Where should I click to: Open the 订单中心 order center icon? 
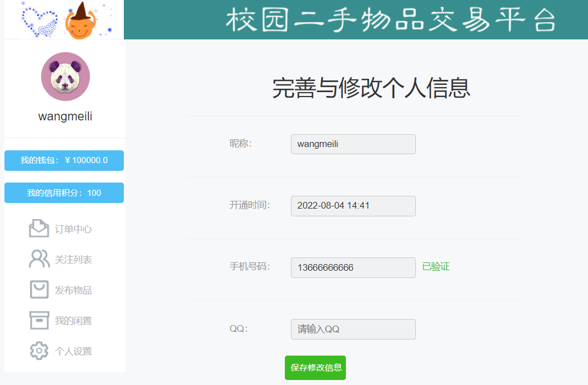pyautogui.click(x=39, y=229)
